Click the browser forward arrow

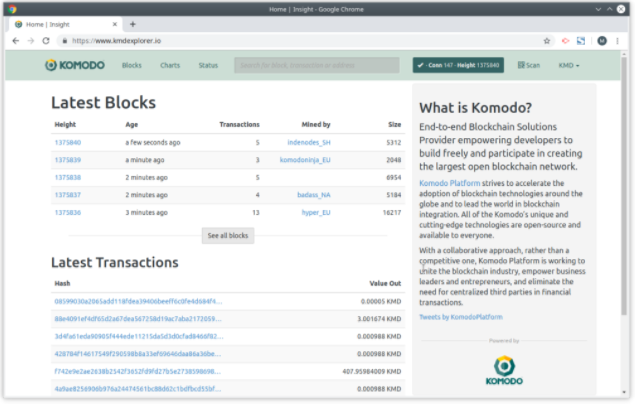[x=31, y=41]
